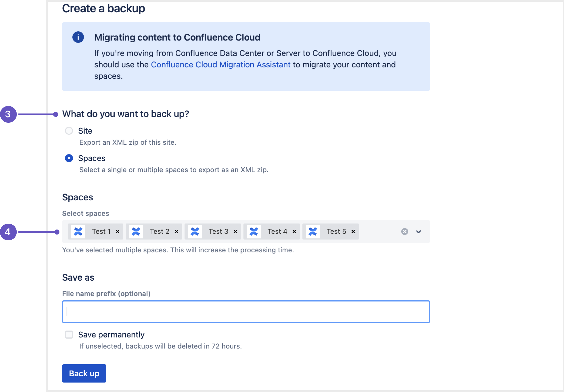Click the Test 1 space label
Viewport: 579px width, 392px height.
[x=101, y=232]
